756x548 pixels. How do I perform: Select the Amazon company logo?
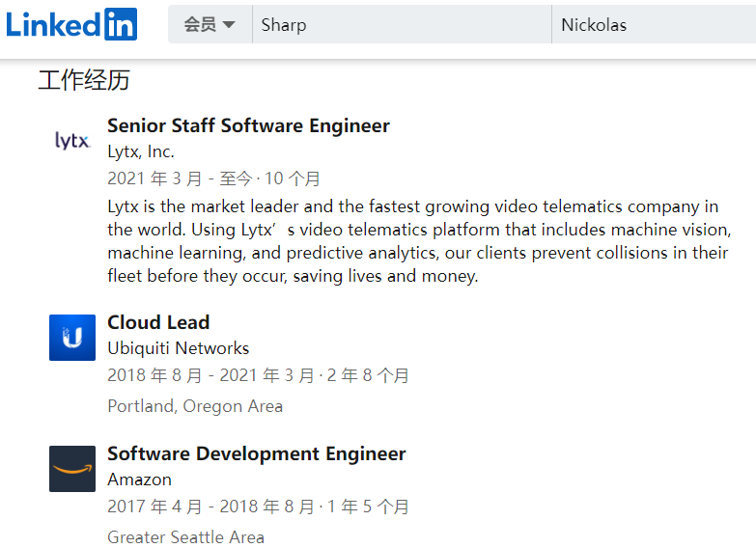[72, 469]
